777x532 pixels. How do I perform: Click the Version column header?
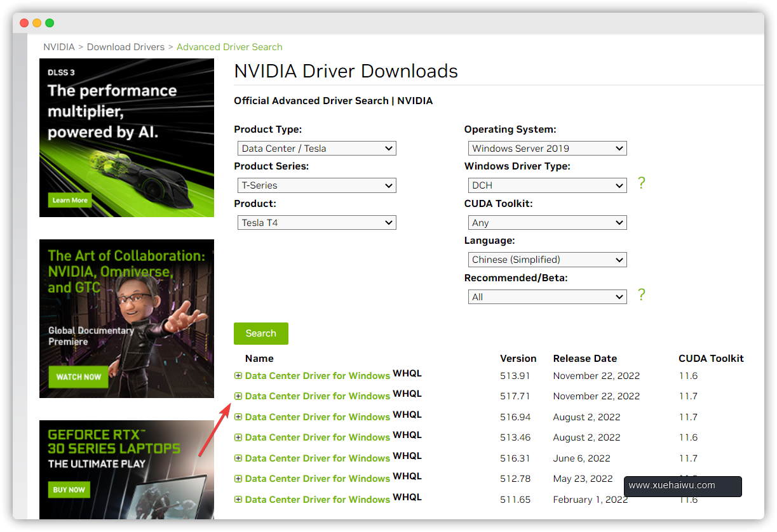518,359
